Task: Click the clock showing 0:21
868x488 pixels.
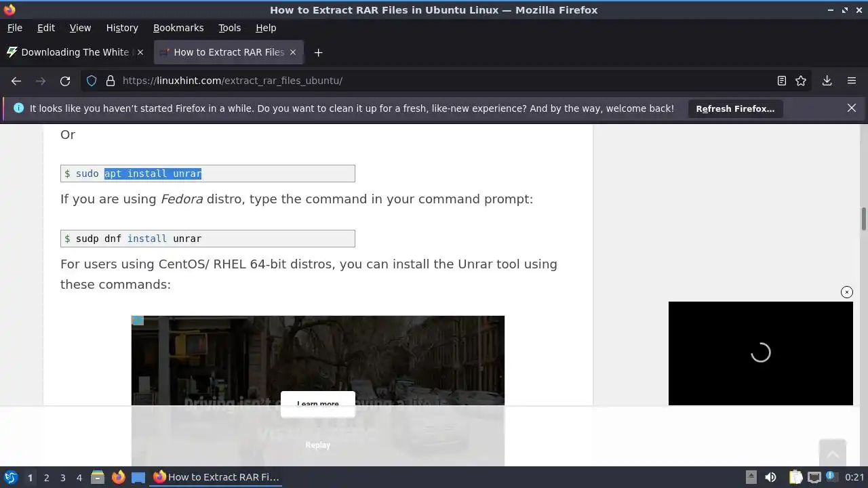Action: tap(854, 477)
